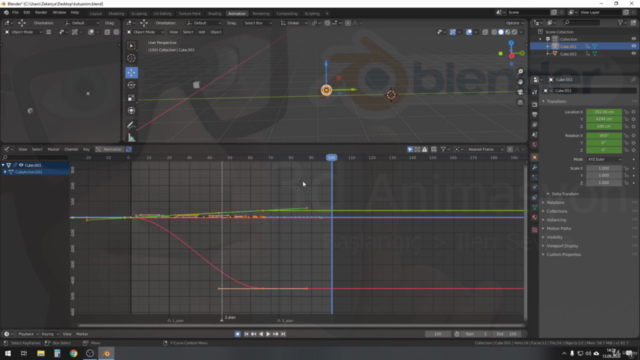Open the Global transform orientation dropdown
The width and height of the screenshot is (640, 360).
pos(294,23)
